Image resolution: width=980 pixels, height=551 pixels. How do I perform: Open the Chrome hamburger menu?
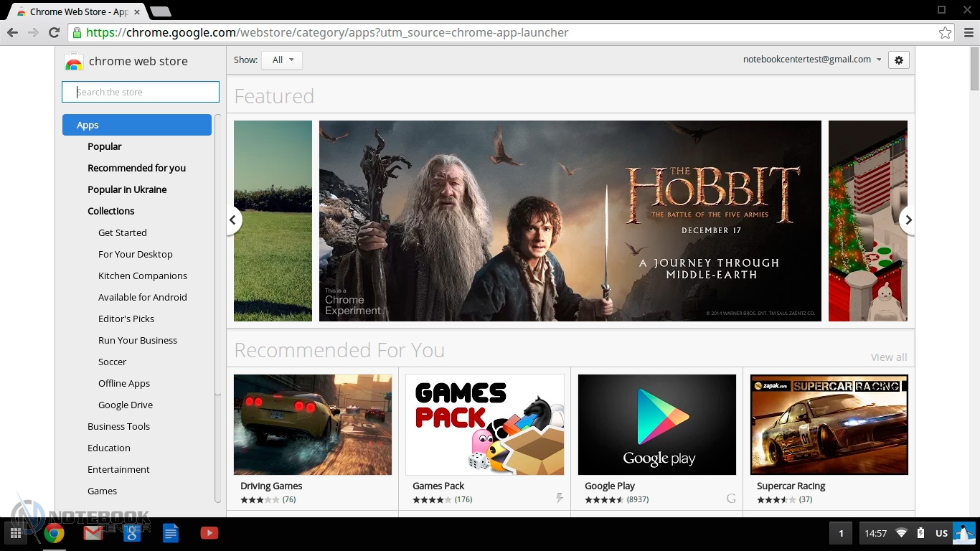pyautogui.click(x=969, y=33)
